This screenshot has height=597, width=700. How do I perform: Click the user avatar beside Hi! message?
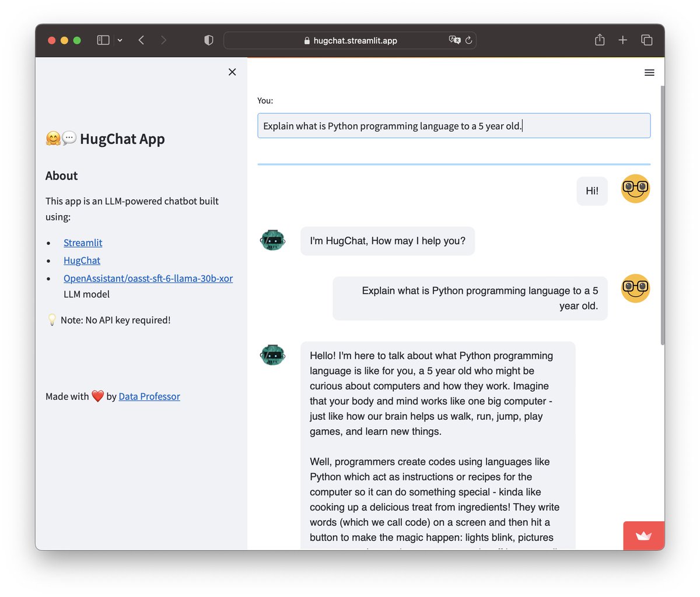click(x=635, y=188)
